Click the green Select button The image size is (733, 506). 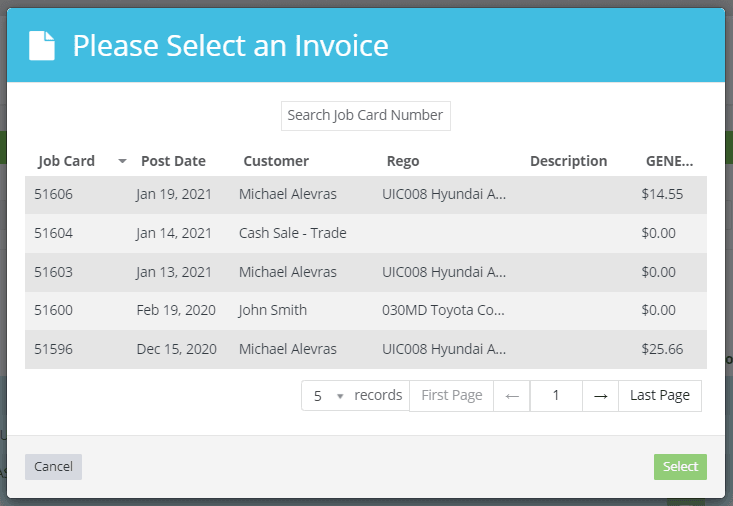pos(680,467)
